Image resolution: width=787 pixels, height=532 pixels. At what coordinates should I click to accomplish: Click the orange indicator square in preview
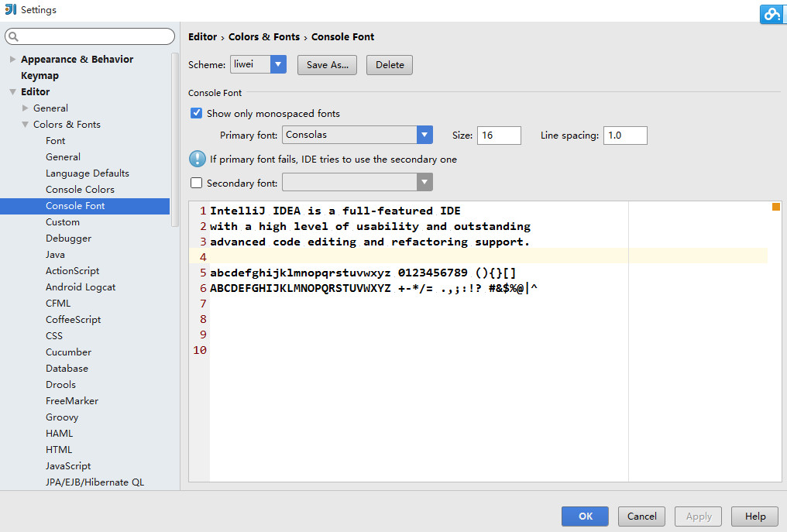(776, 207)
